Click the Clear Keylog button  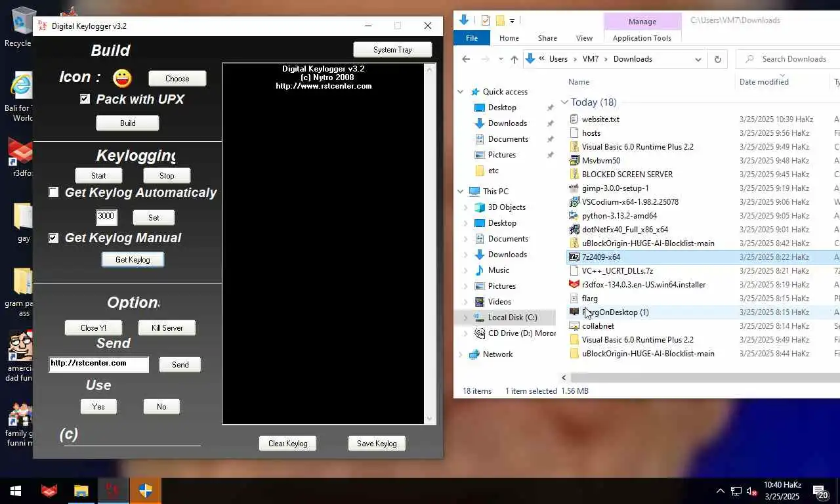tap(287, 444)
